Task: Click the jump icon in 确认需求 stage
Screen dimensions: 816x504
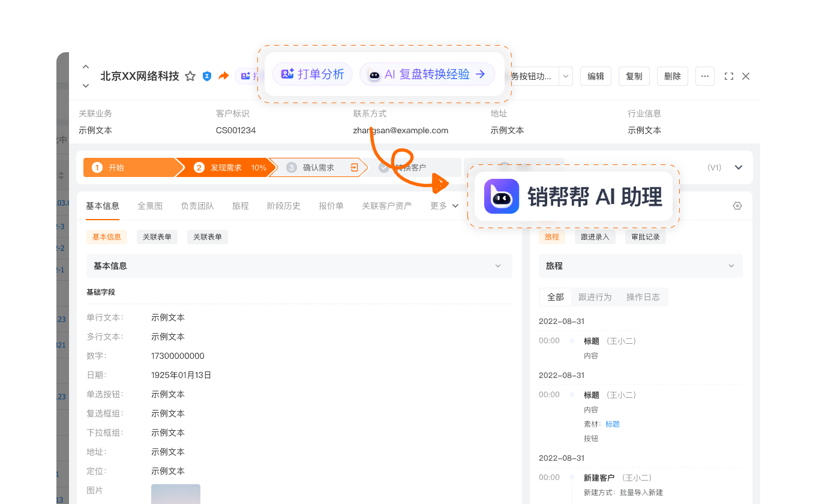Action: (355, 167)
